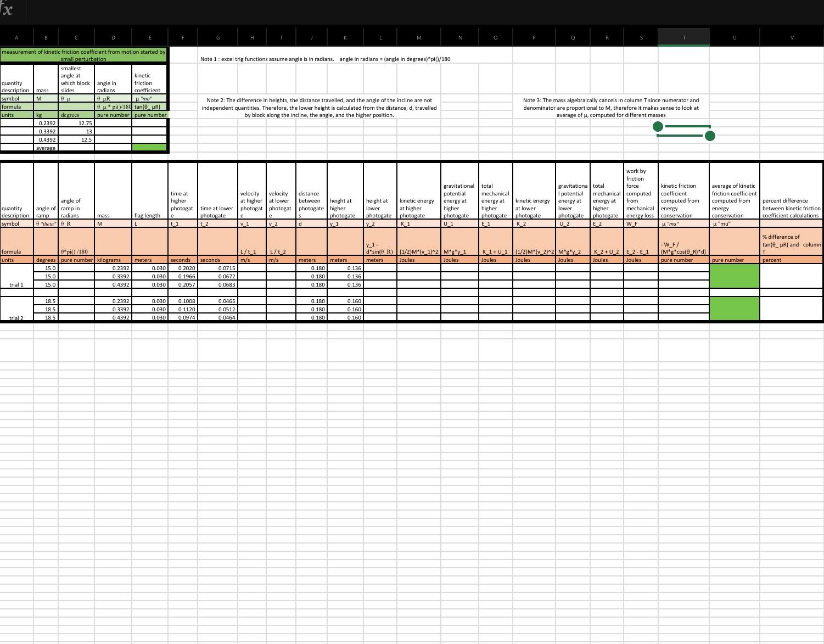
Task: Select column V header
Action: [792, 37]
